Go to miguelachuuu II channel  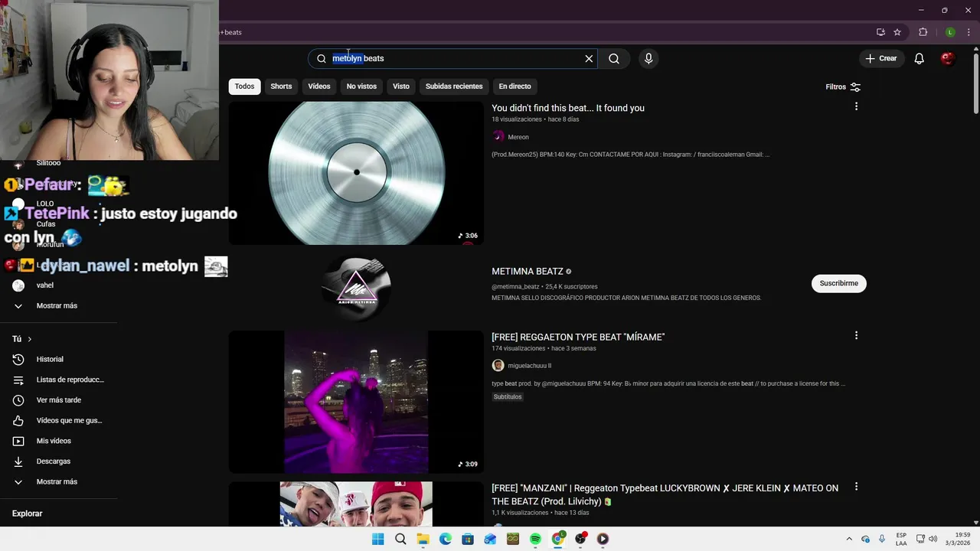[529, 366]
